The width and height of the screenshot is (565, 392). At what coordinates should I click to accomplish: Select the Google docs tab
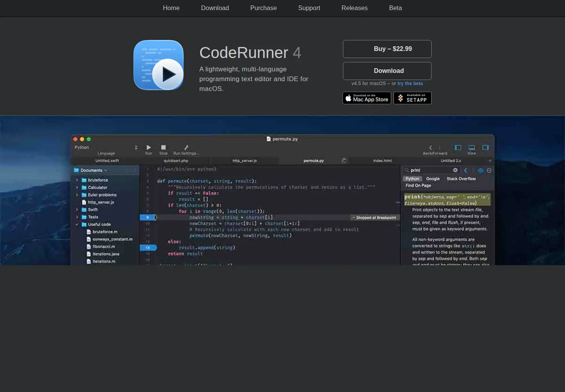(433, 179)
